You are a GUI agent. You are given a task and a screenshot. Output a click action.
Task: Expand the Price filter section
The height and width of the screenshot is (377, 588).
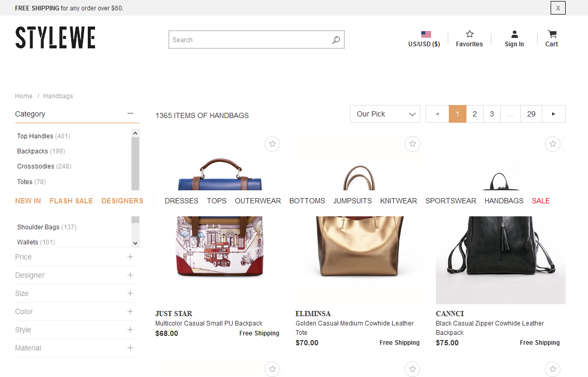click(x=130, y=257)
